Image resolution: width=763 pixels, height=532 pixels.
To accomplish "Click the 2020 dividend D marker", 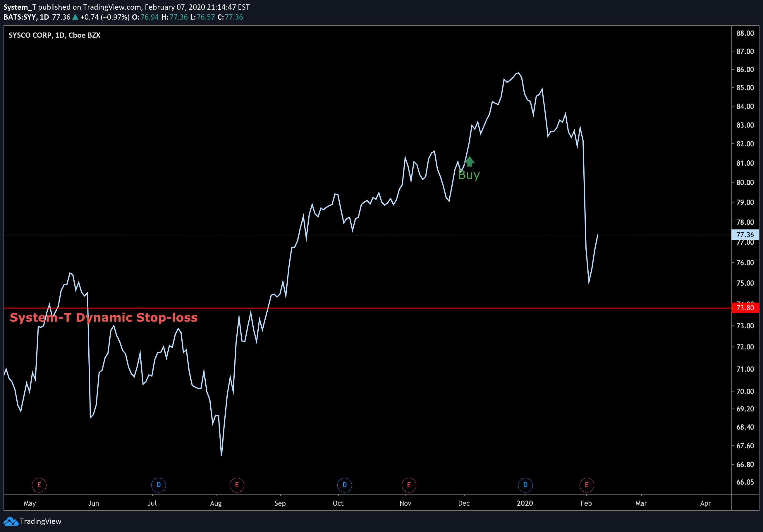I will pyautogui.click(x=525, y=485).
